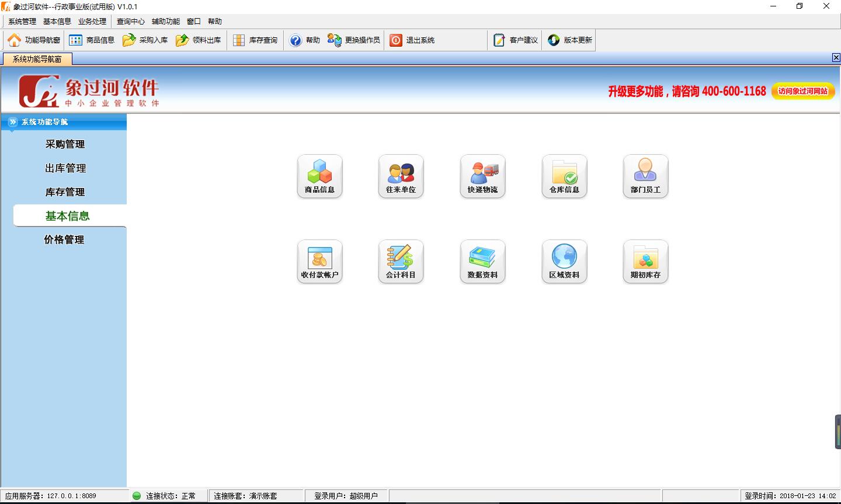Screen dimensions: 841x504
Task: Collapse the 系统功能导航 sidebar header arrow
Action: (x=12, y=122)
